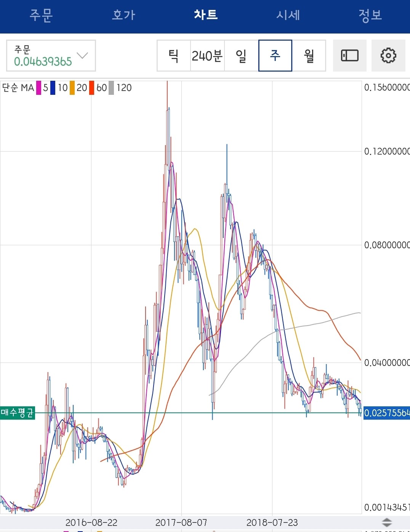Click the chart layout panel icon
The image size is (410, 532).
point(349,56)
